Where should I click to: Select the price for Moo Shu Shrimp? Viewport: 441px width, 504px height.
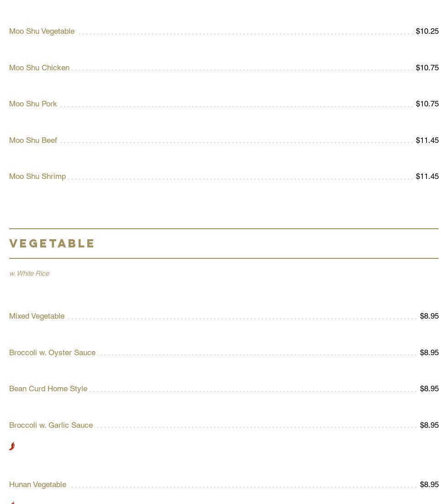(427, 176)
